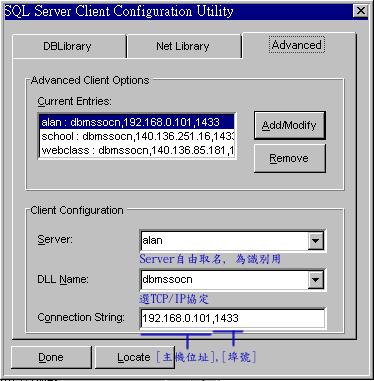Click the Add/Modify button
The image size is (374, 381).
pyautogui.click(x=289, y=125)
